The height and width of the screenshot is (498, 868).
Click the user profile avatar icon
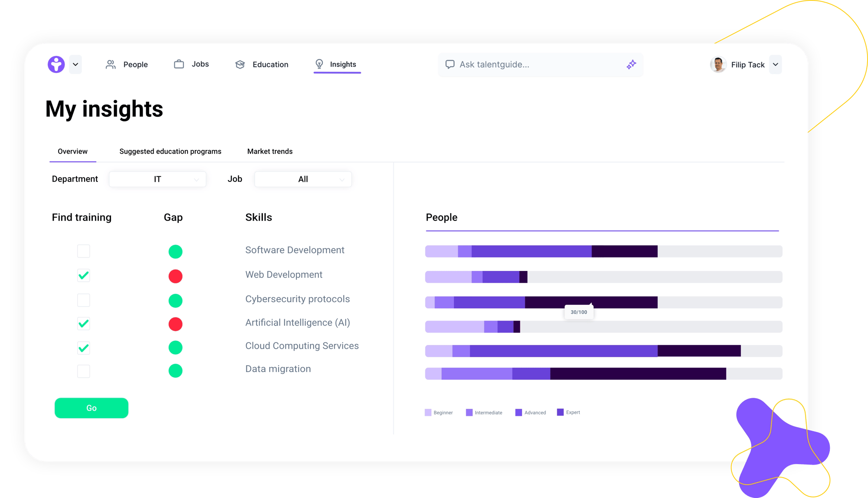point(715,64)
